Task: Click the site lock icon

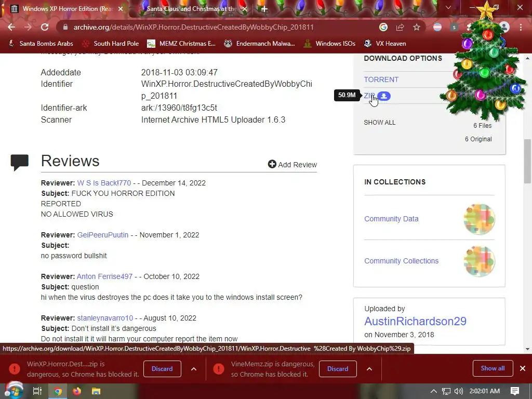Action: [65, 27]
